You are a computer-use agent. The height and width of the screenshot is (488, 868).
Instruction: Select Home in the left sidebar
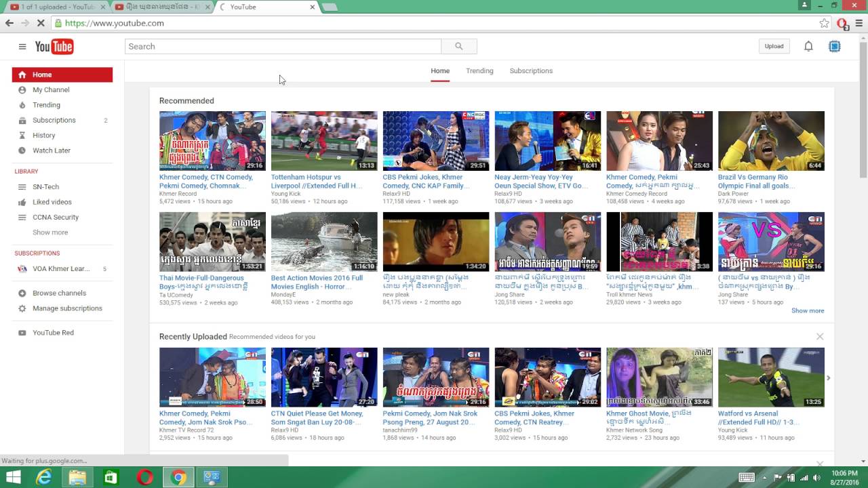point(62,75)
